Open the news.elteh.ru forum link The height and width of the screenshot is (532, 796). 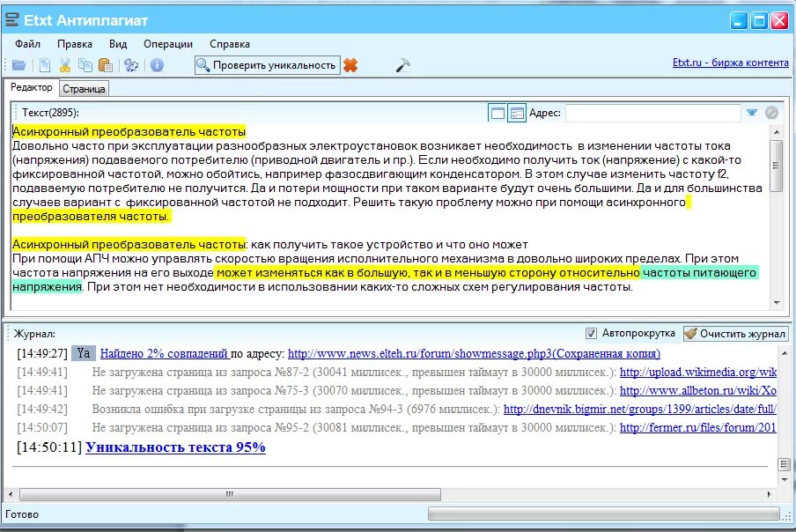(474, 353)
